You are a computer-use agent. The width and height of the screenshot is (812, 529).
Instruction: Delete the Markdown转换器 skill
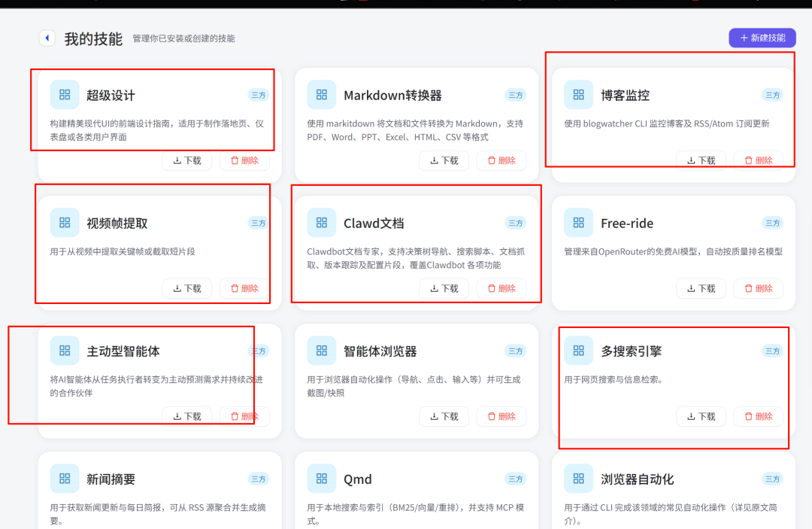[x=501, y=160]
